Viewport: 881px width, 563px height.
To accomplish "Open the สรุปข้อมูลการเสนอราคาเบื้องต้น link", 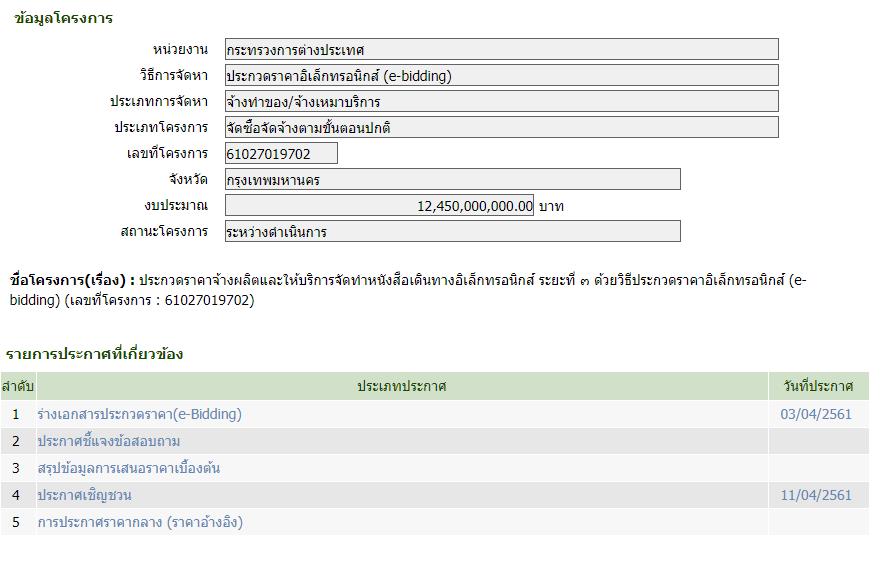I will tap(128, 468).
